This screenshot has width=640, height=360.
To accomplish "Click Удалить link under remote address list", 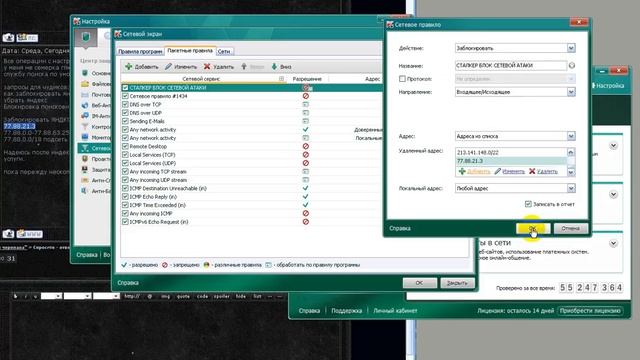I will point(547,171).
